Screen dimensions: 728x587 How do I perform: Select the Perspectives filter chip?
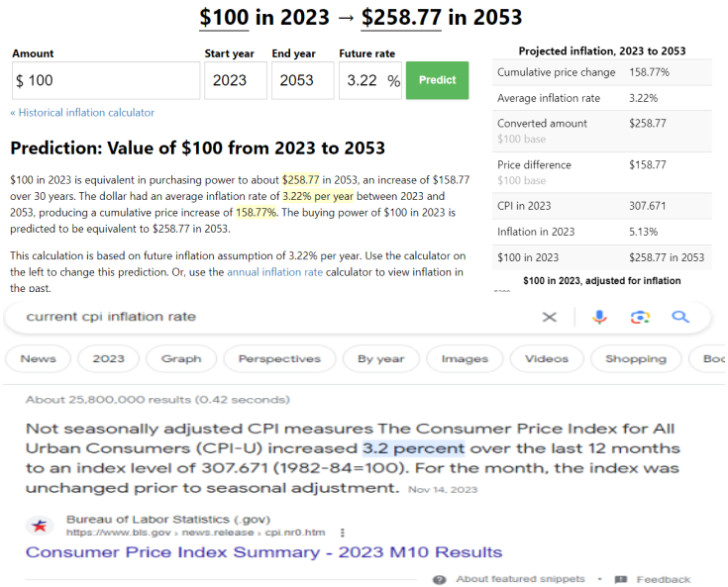tap(279, 358)
